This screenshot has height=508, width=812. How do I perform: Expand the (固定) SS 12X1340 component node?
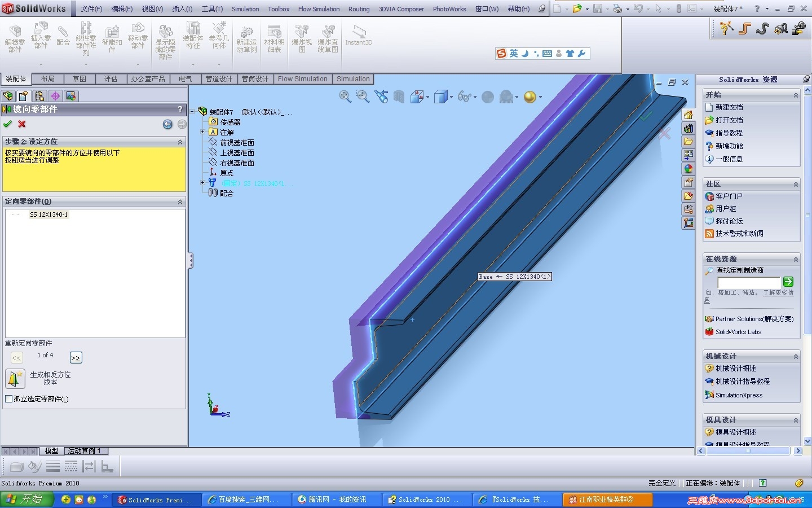point(202,183)
